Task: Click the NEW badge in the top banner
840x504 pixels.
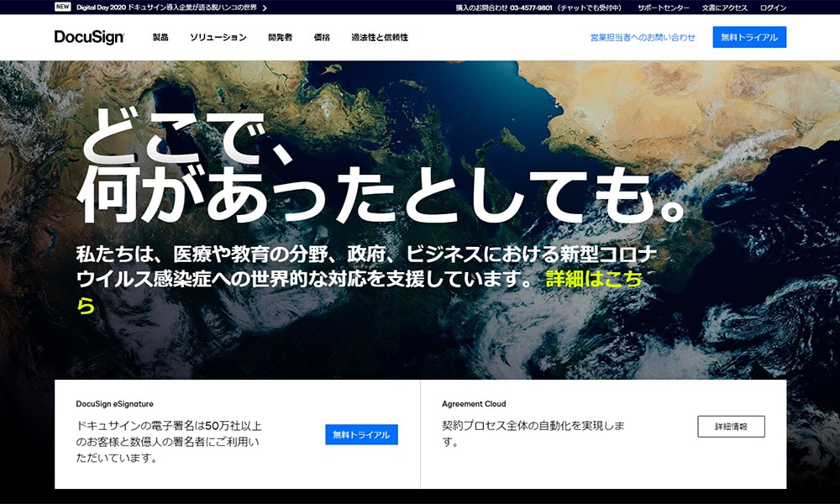Action: coord(63,7)
